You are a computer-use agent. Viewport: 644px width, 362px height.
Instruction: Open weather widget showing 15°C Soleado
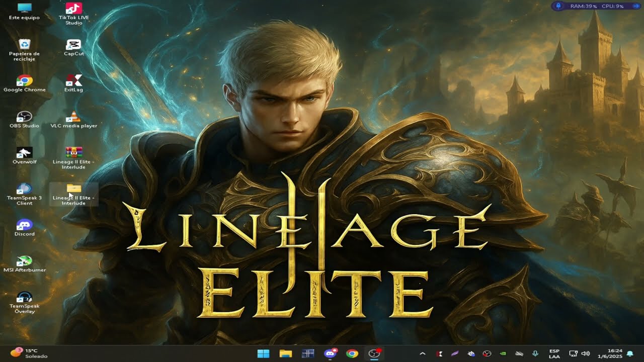(x=29, y=353)
